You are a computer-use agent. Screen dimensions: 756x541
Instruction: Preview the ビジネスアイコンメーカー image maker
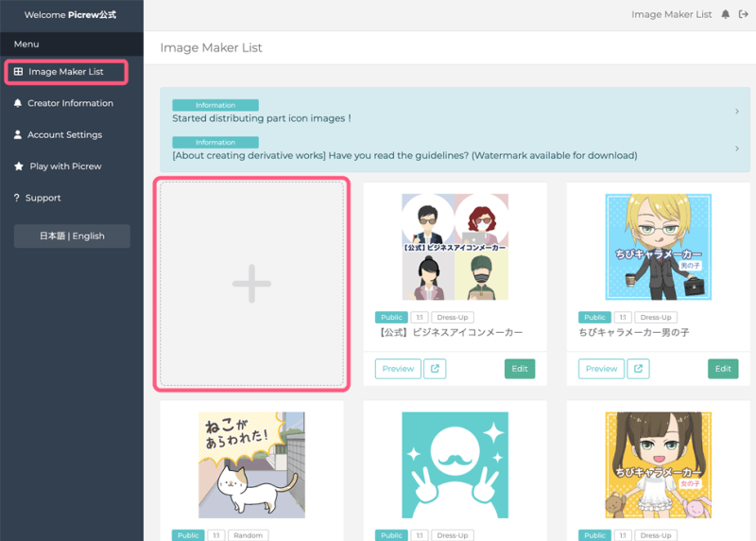pos(398,369)
